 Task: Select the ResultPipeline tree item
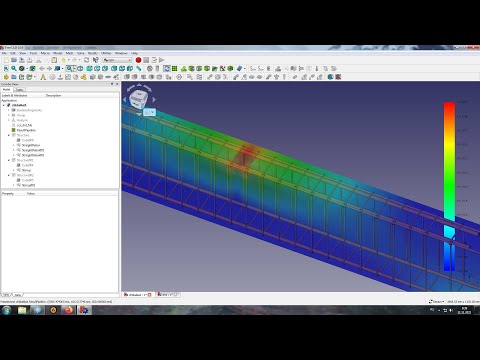(26, 130)
